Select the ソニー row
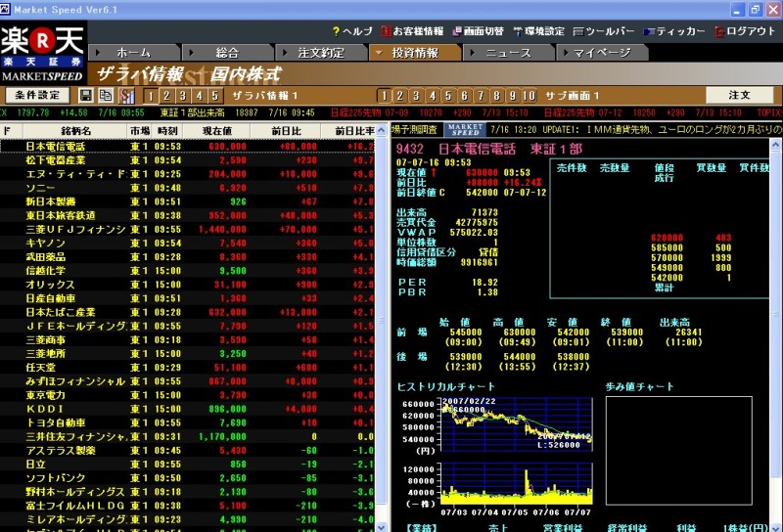The image size is (783, 532). 188,188
